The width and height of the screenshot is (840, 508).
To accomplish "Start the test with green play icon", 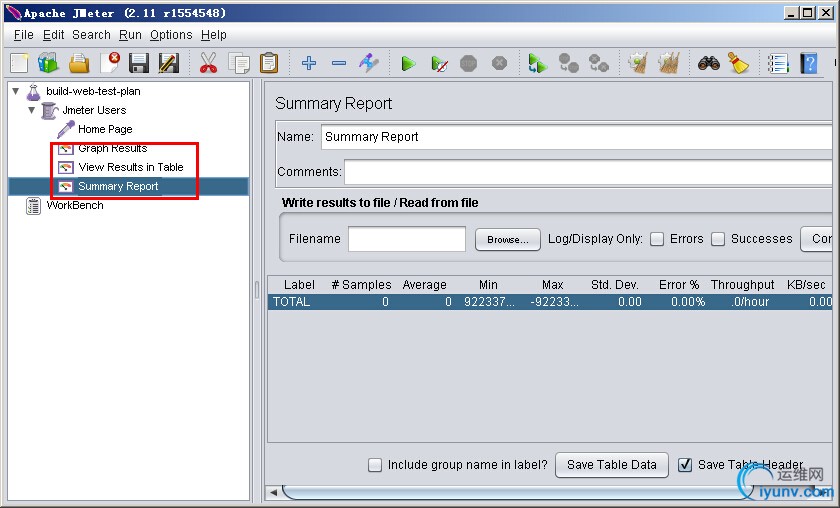I will (x=408, y=64).
